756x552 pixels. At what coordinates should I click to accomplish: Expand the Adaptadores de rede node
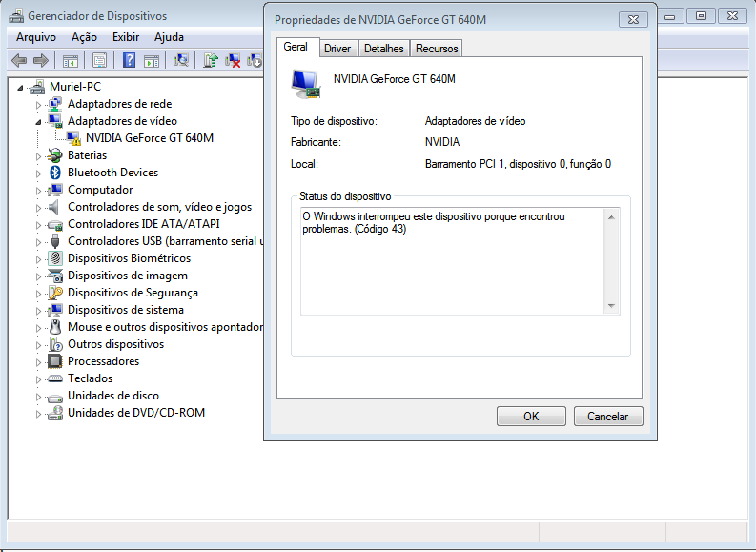point(38,105)
